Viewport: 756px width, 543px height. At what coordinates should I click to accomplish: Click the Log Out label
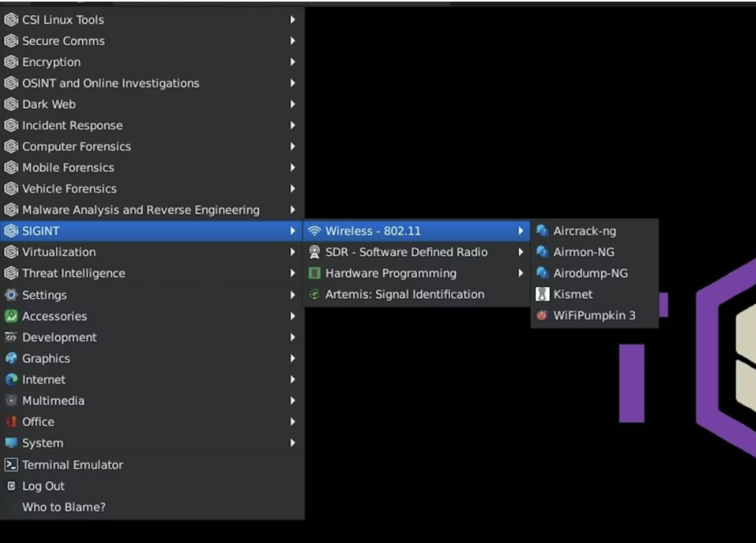click(x=44, y=485)
